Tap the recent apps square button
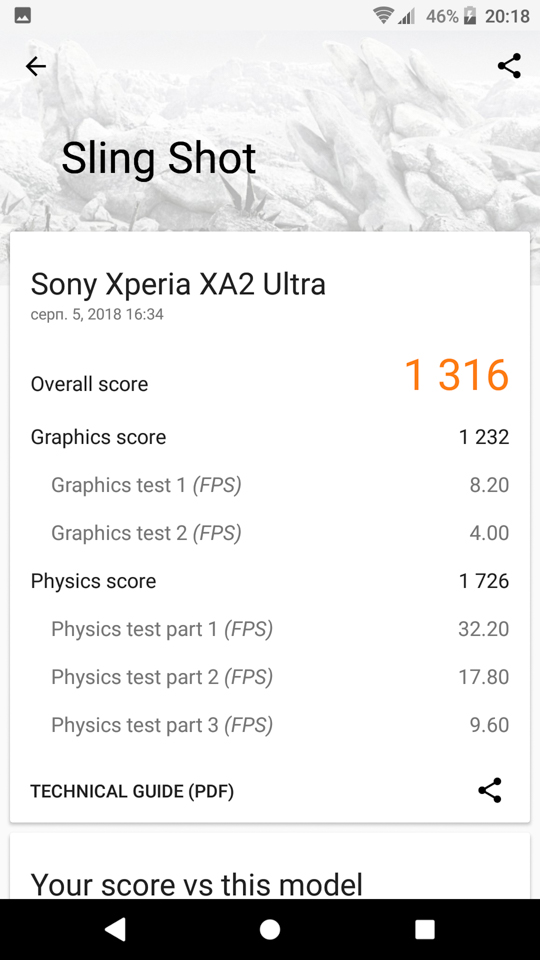Screen dimensions: 540x960 [x=425, y=929]
